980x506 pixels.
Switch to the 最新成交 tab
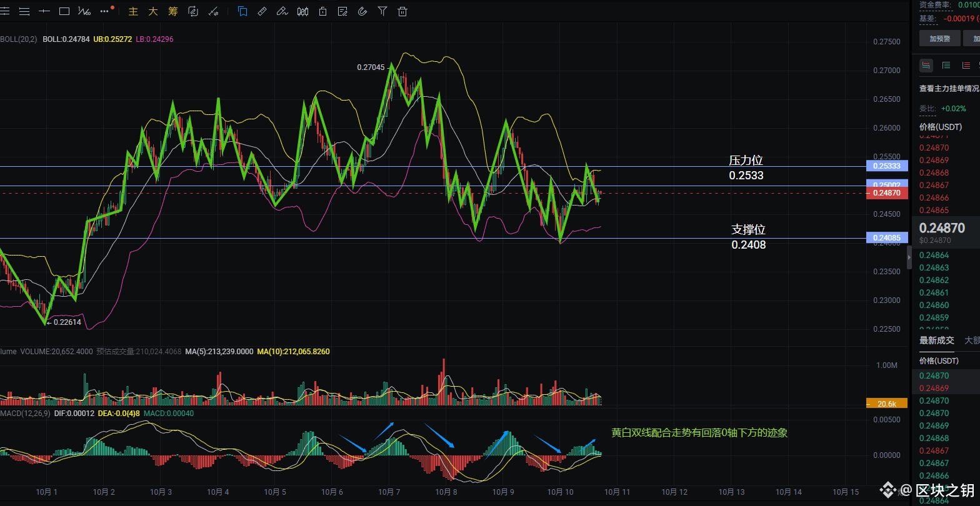click(x=936, y=340)
